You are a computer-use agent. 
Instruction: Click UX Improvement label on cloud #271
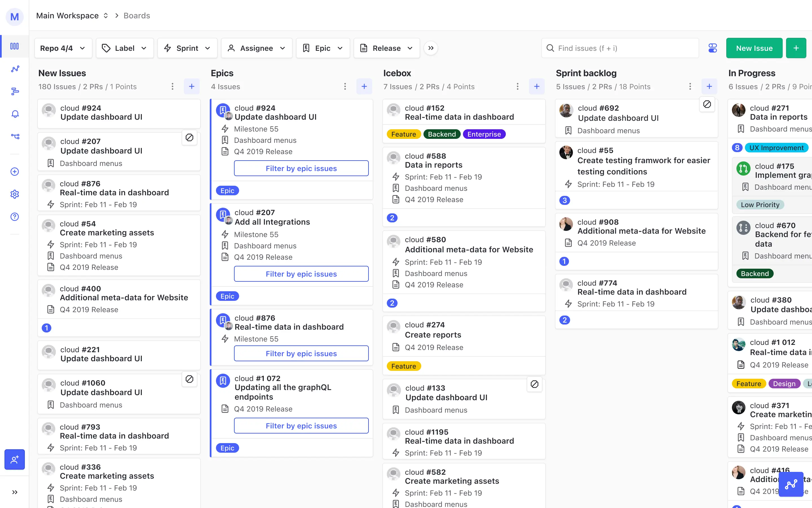pos(776,148)
